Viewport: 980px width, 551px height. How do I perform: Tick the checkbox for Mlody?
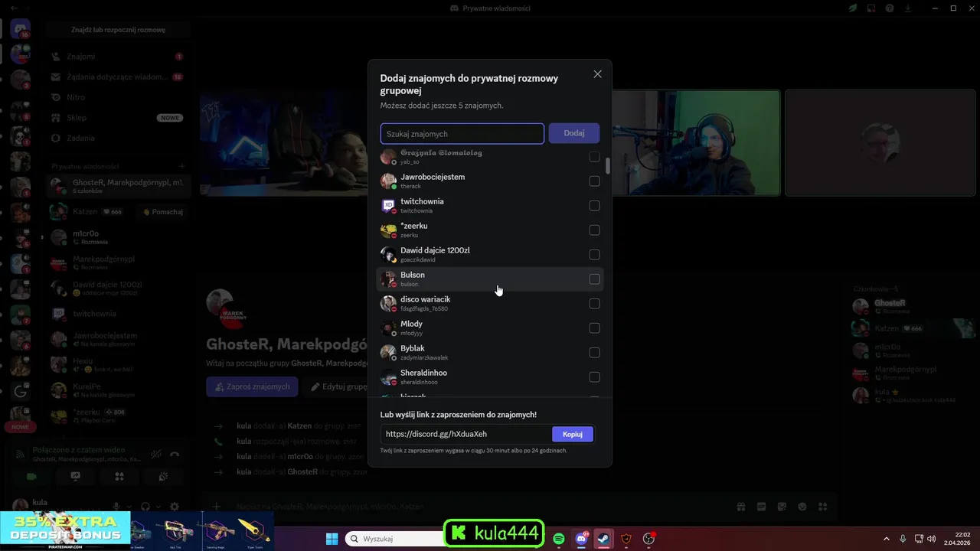pos(594,328)
